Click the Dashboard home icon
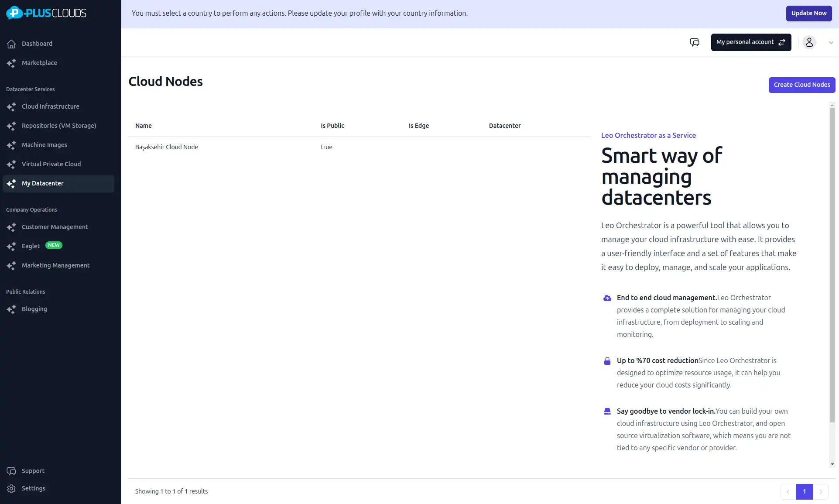The width and height of the screenshot is (839, 504). (11, 44)
